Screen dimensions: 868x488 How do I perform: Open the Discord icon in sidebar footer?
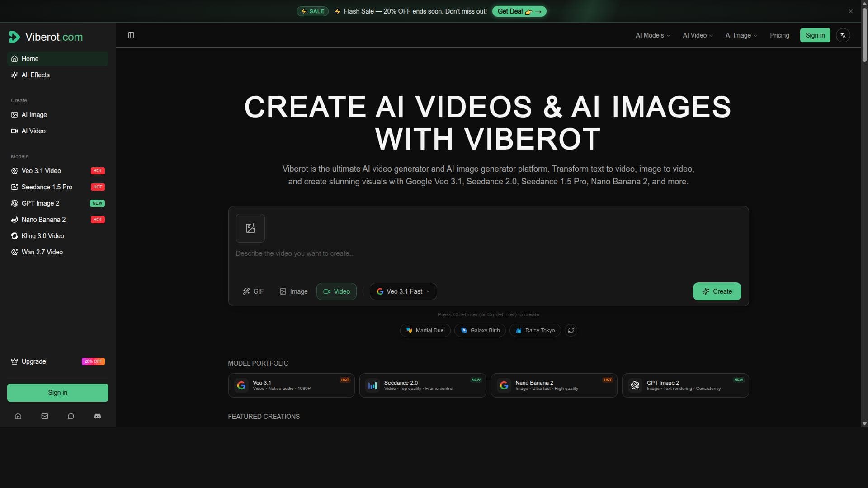coord(98,416)
